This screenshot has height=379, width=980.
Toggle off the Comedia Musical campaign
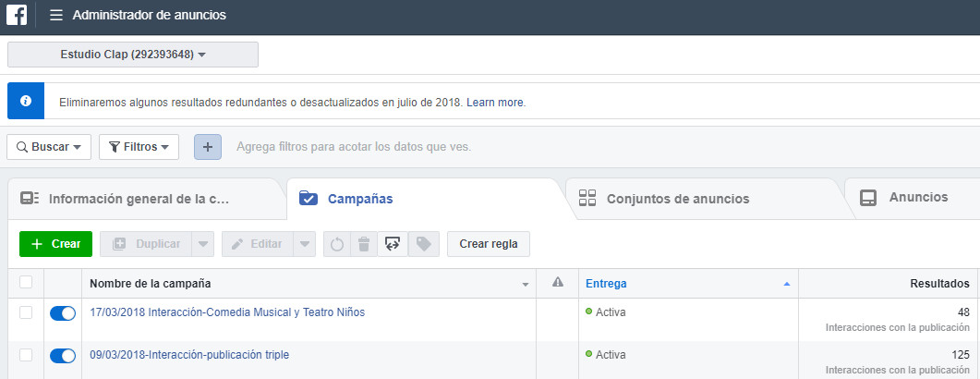click(63, 313)
